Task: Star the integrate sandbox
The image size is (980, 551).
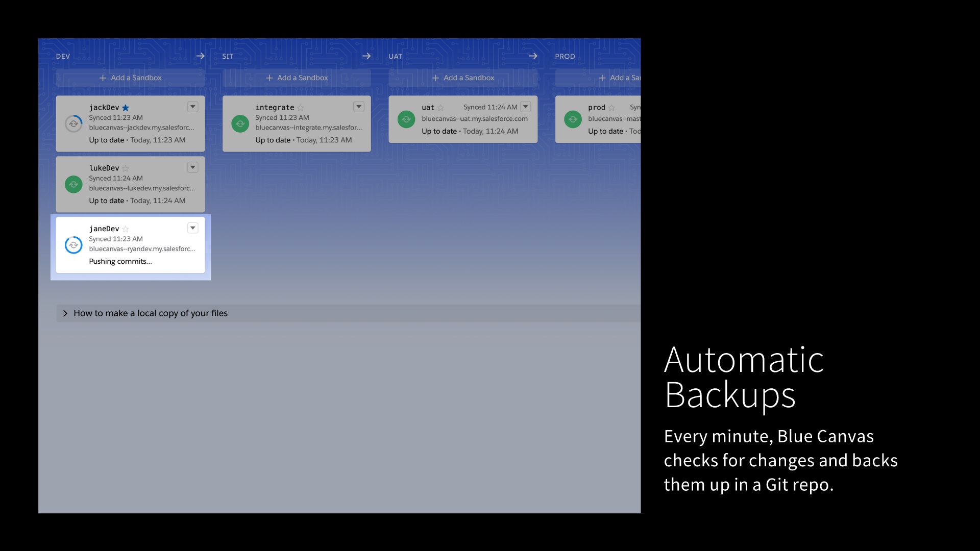Action: (301, 108)
